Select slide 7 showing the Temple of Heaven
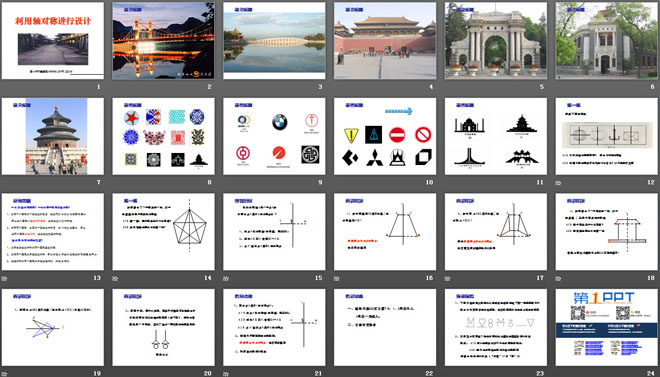660x377 pixels. click(53, 136)
